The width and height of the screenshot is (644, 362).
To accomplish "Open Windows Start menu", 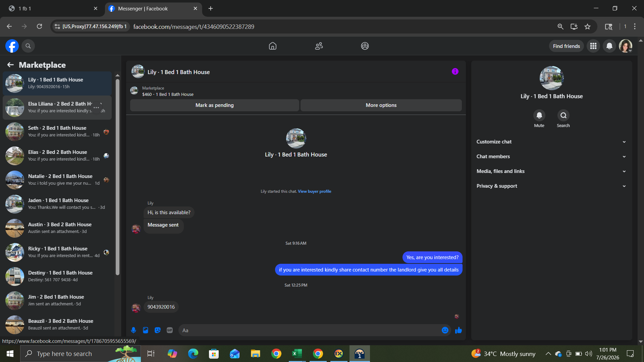I will 10,354.
